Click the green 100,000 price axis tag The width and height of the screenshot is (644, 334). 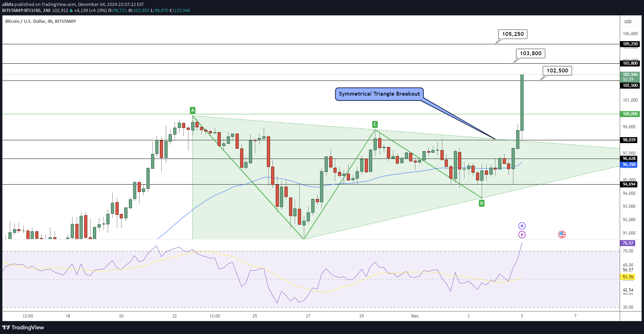point(630,114)
